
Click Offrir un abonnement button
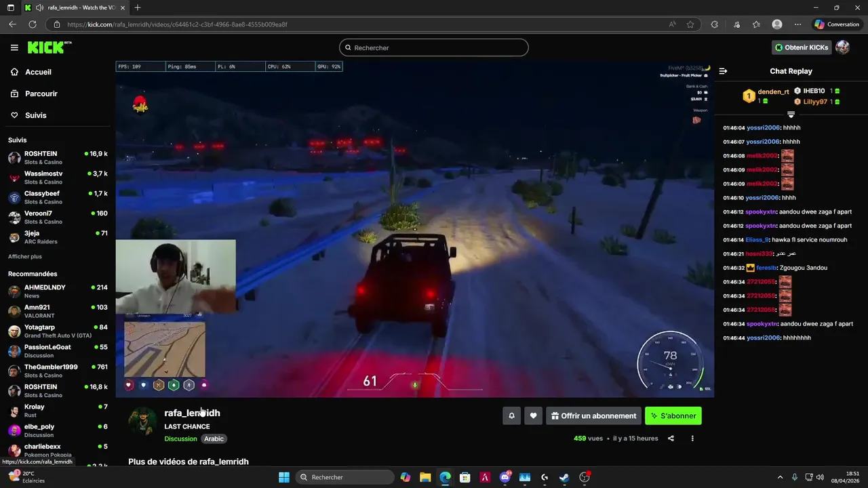point(594,416)
